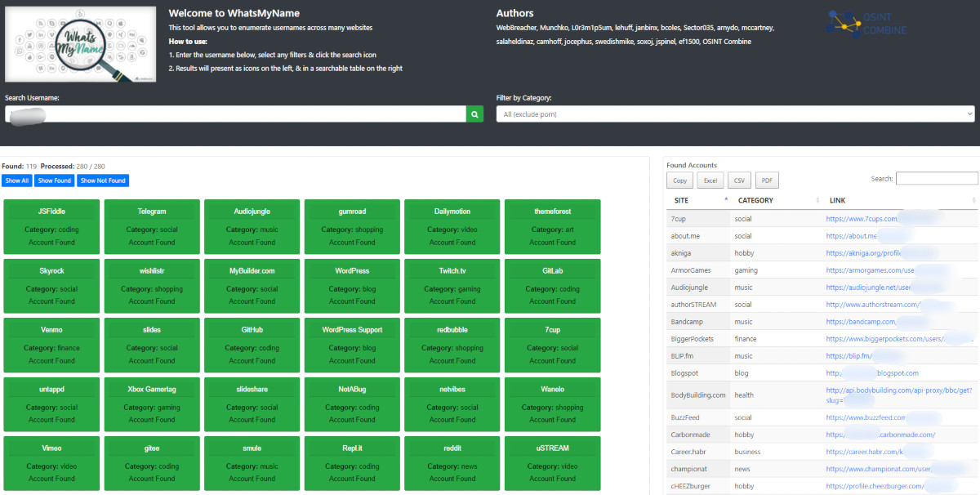The width and height of the screenshot is (980, 495).
Task: Sort table by the SITE column
Action: (698, 200)
